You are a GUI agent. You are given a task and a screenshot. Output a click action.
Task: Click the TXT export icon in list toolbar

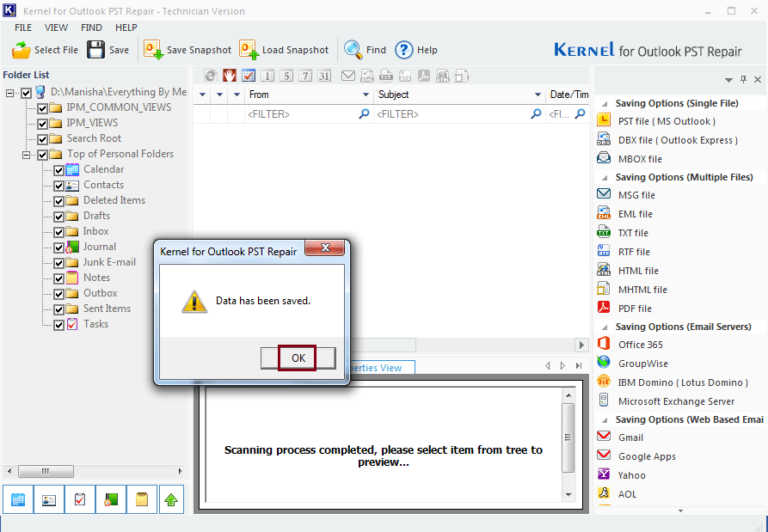386,76
